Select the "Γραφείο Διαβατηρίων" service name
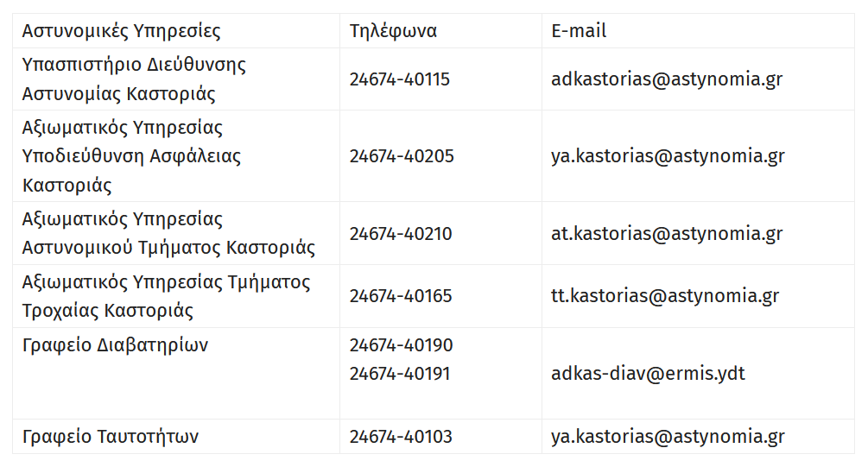Screen dimensions: 868x467 [115, 345]
